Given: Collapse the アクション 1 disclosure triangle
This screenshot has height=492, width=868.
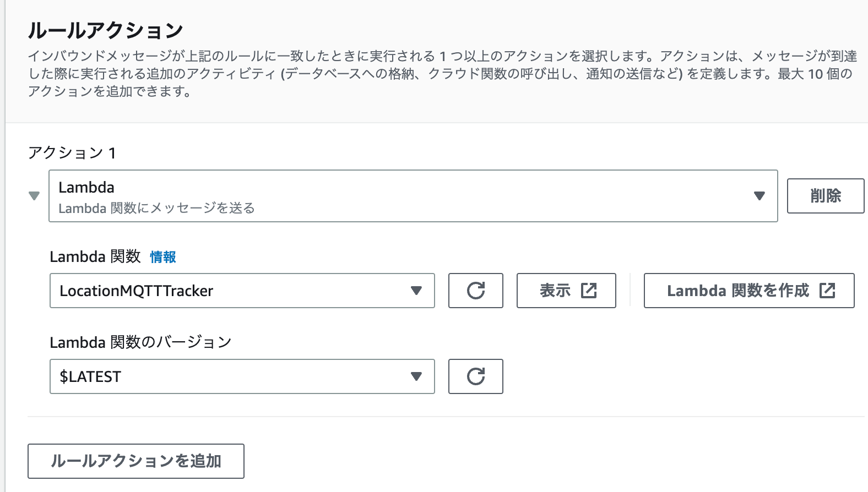Looking at the screenshot, I should 34,196.
